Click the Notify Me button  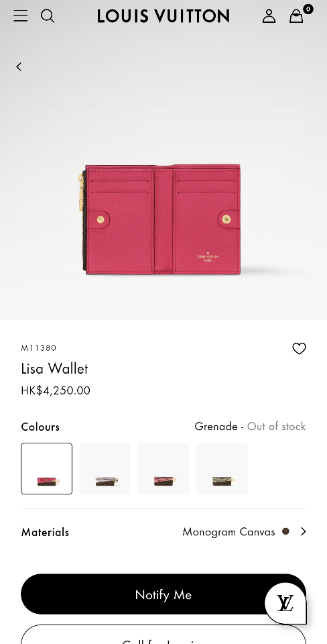tap(163, 594)
